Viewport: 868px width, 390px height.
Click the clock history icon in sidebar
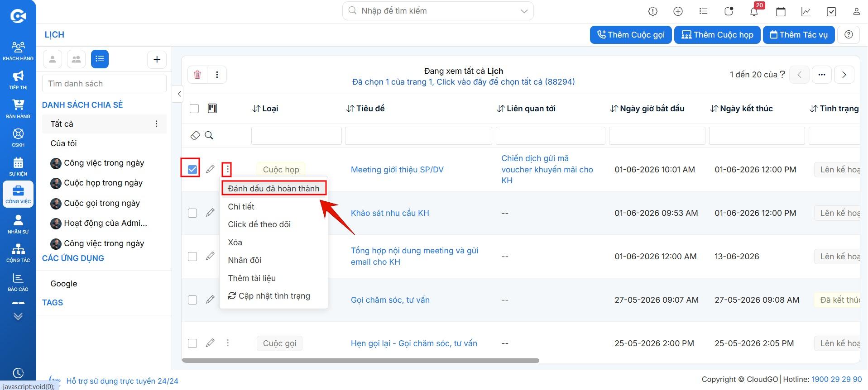(18, 373)
